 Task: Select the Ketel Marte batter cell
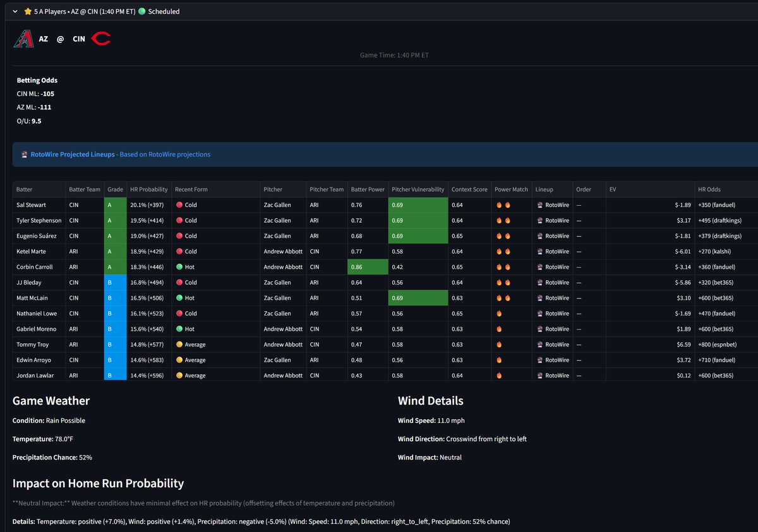(x=39, y=252)
